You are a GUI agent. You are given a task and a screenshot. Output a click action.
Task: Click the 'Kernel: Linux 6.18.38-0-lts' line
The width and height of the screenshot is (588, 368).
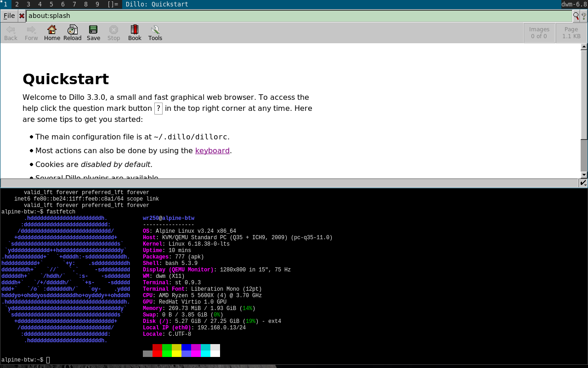[x=186, y=244]
